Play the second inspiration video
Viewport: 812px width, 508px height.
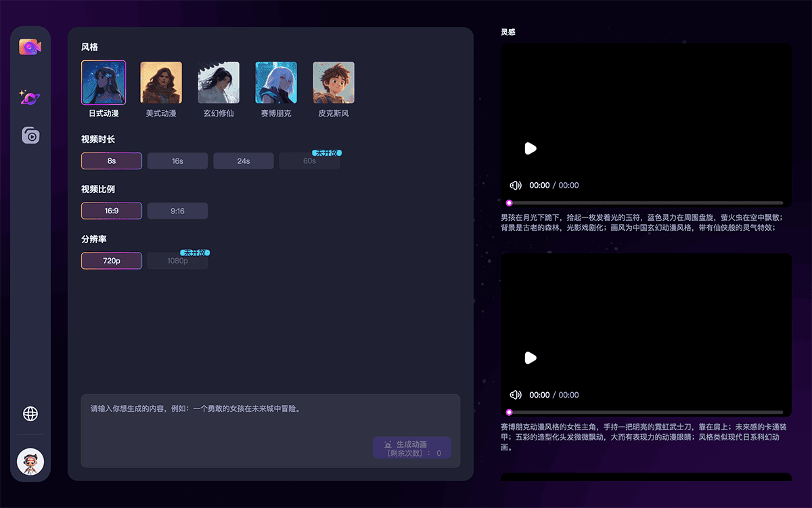pyautogui.click(x=530, y=358)
